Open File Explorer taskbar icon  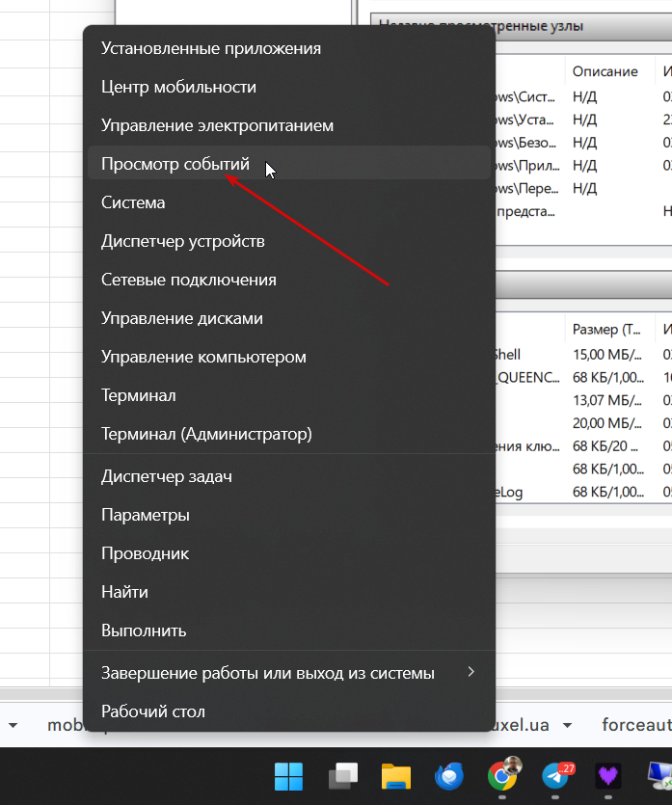(x=396, y=776)
